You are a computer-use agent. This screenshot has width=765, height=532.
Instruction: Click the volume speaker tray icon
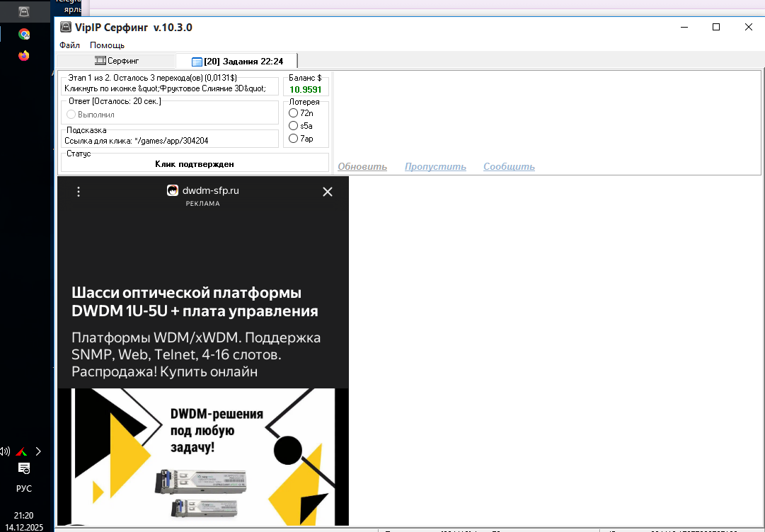pyautogui.click(x=5, y=451)
